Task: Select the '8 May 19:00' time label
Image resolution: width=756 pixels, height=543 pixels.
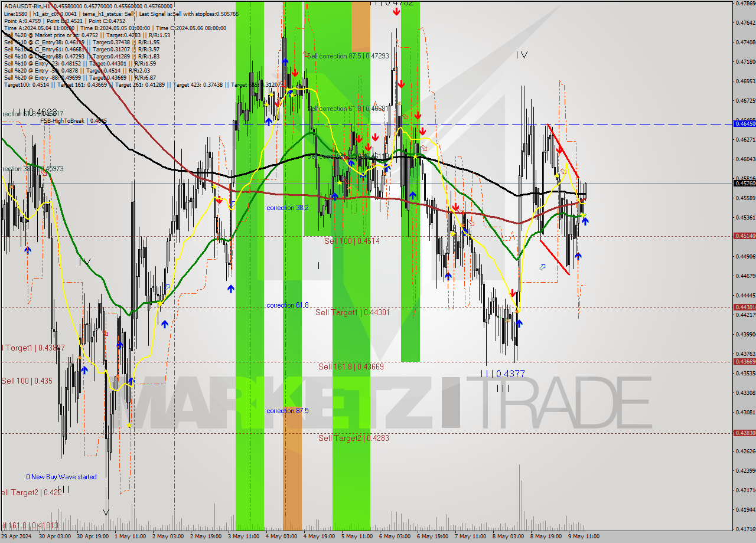Action: pos(546,537)
